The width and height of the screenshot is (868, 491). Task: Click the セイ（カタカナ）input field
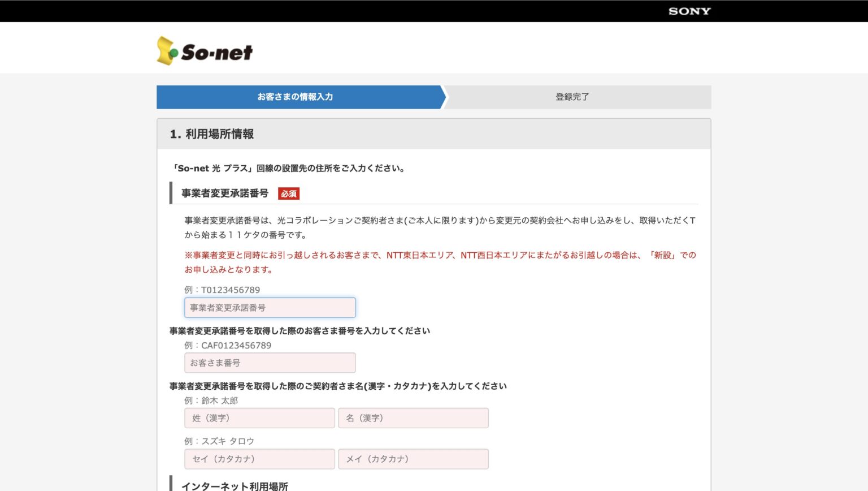pyautogui.click(x=259, y=459)
